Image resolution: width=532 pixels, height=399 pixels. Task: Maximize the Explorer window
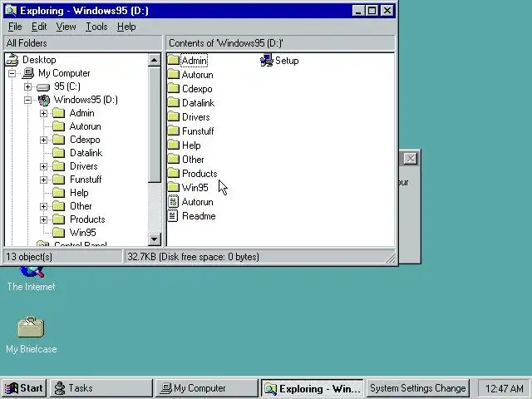tap(372, 11)
